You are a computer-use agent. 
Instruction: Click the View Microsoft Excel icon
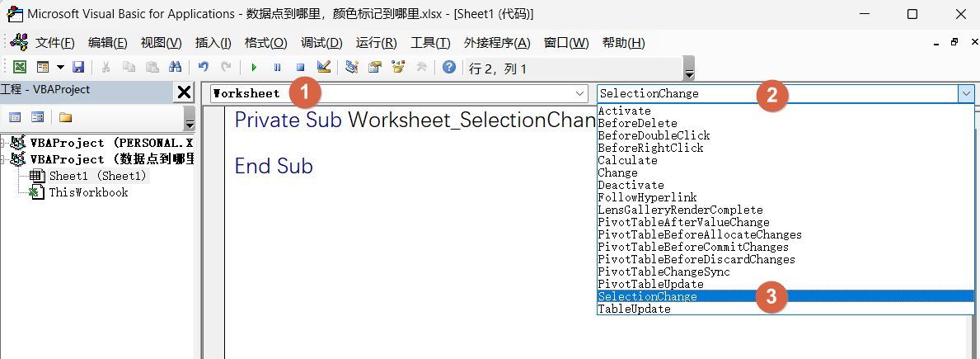(x=19, y=68)
